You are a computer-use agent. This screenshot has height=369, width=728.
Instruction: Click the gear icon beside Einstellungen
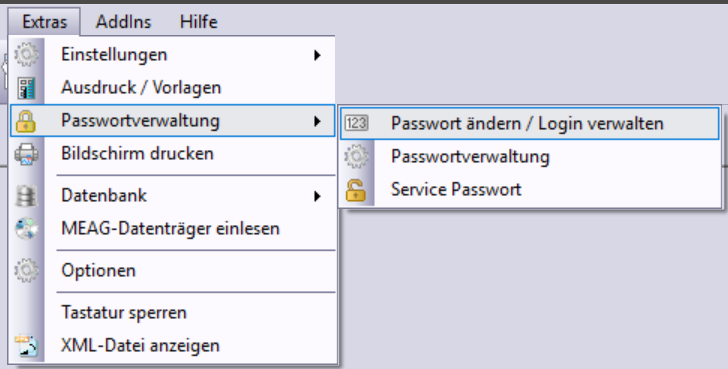[x=26, y=54]
